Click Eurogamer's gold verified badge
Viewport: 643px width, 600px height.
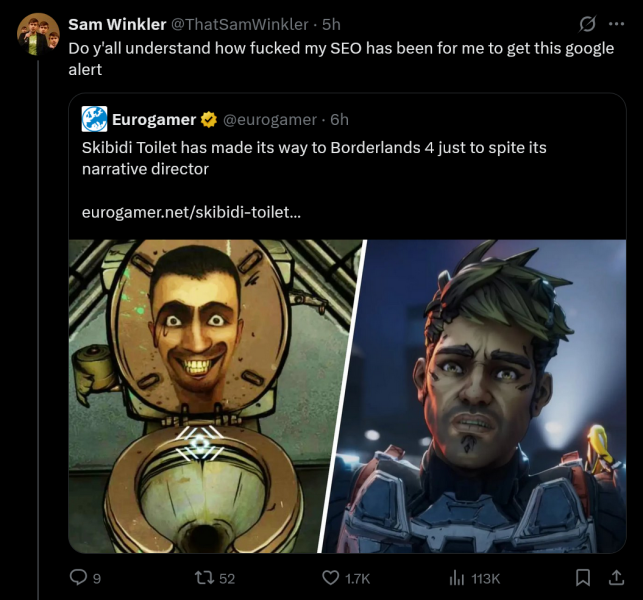pos(209,120)
